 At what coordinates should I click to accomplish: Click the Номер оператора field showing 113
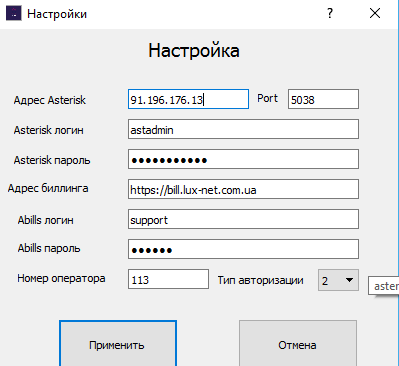coord(168,279)
